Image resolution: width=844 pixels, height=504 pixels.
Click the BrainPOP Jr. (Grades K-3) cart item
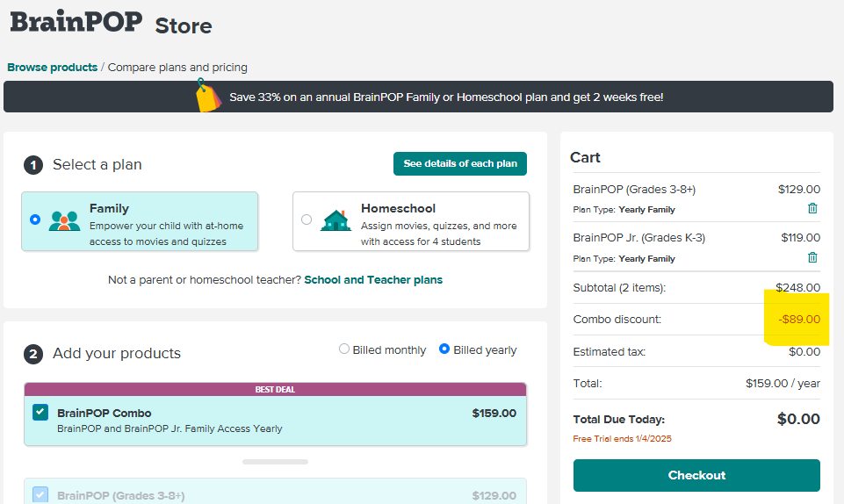[638, 237]
